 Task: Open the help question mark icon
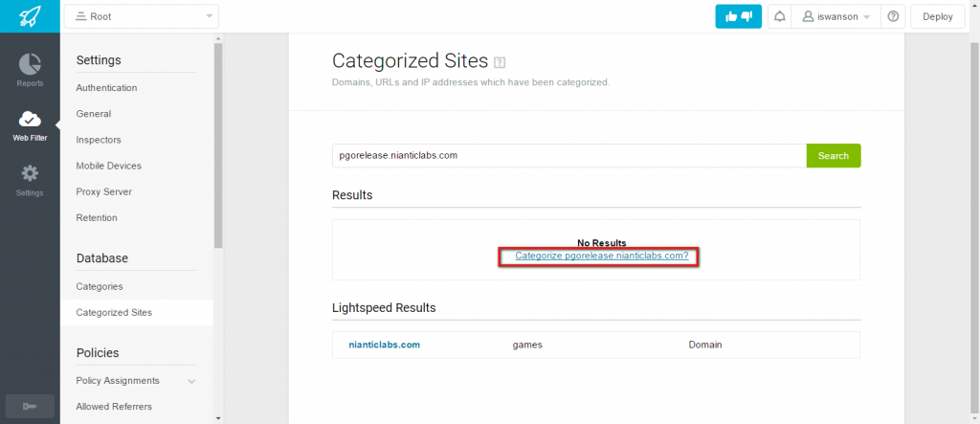(x=893, y=17)
